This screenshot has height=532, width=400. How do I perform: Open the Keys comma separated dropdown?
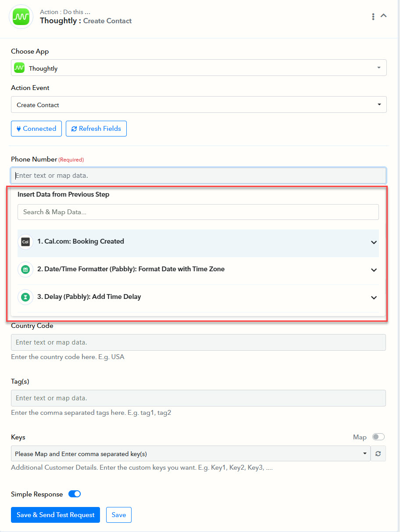pos(191,453)
